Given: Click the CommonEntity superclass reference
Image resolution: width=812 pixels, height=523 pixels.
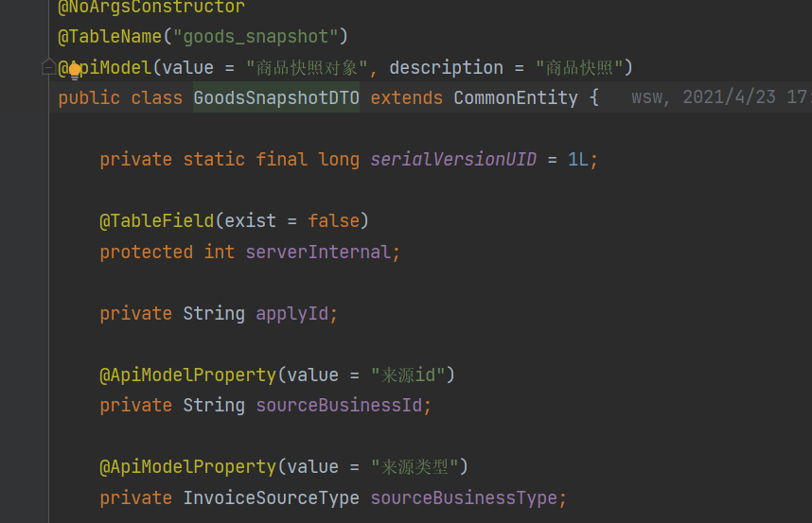Looking at the screenshot, I should click(516, 97).
